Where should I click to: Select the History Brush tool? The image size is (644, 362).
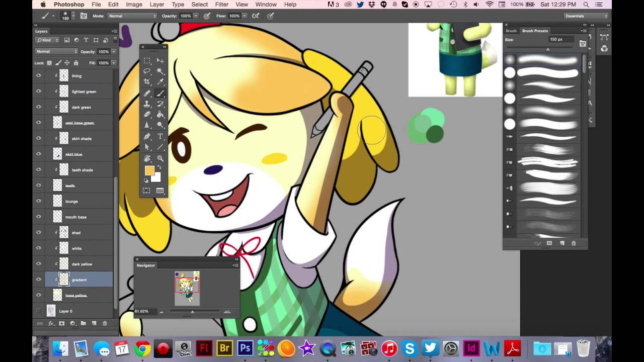click(x=160, y=104)
